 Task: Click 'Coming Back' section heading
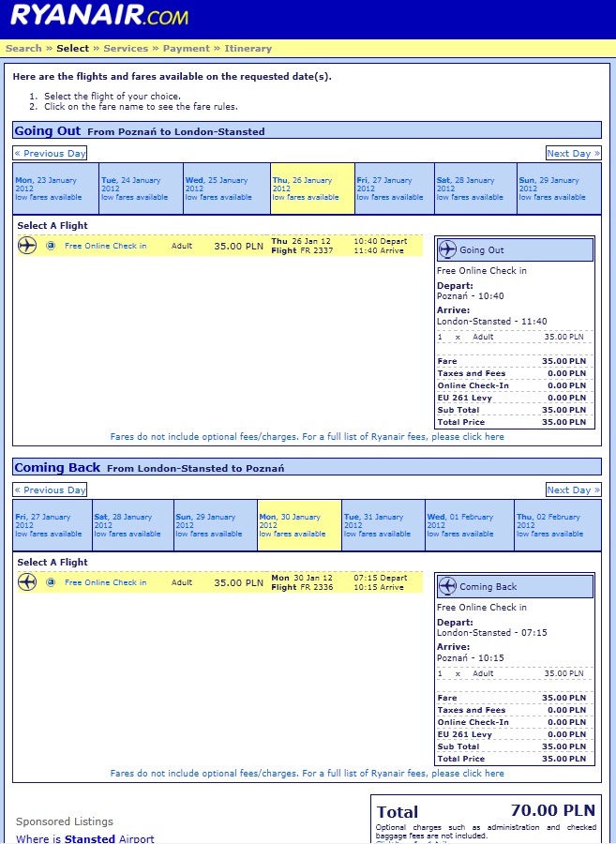point(57,467)
